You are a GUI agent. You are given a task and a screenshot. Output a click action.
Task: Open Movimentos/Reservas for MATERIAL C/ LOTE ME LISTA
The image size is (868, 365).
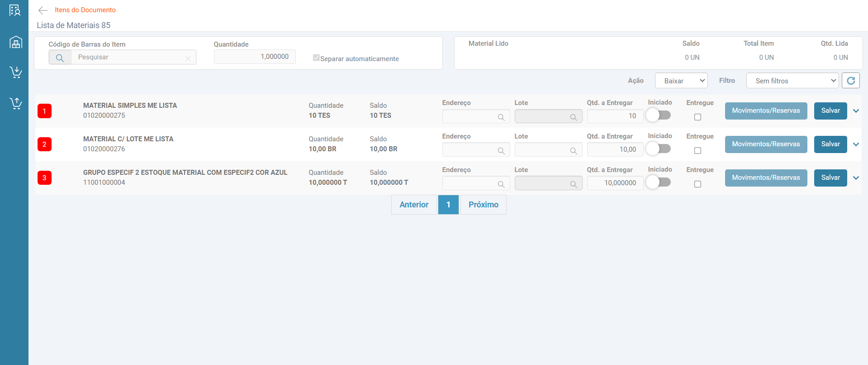click(766, 144)
